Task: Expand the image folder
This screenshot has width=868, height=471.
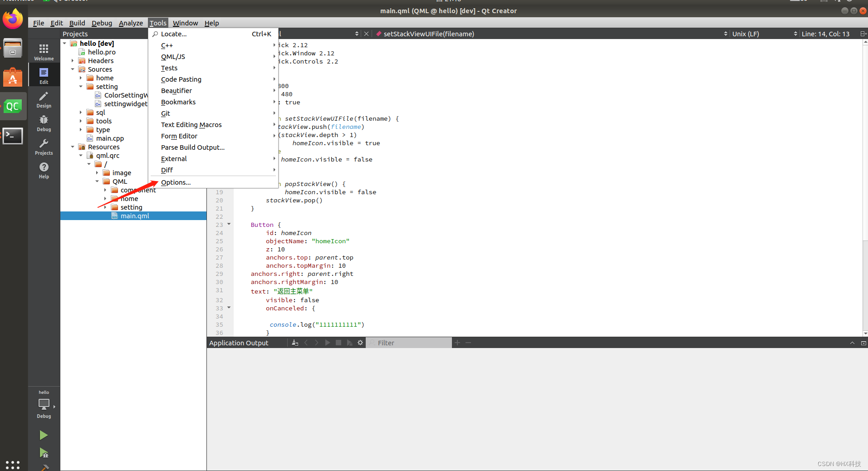Action: click(97, 173)
